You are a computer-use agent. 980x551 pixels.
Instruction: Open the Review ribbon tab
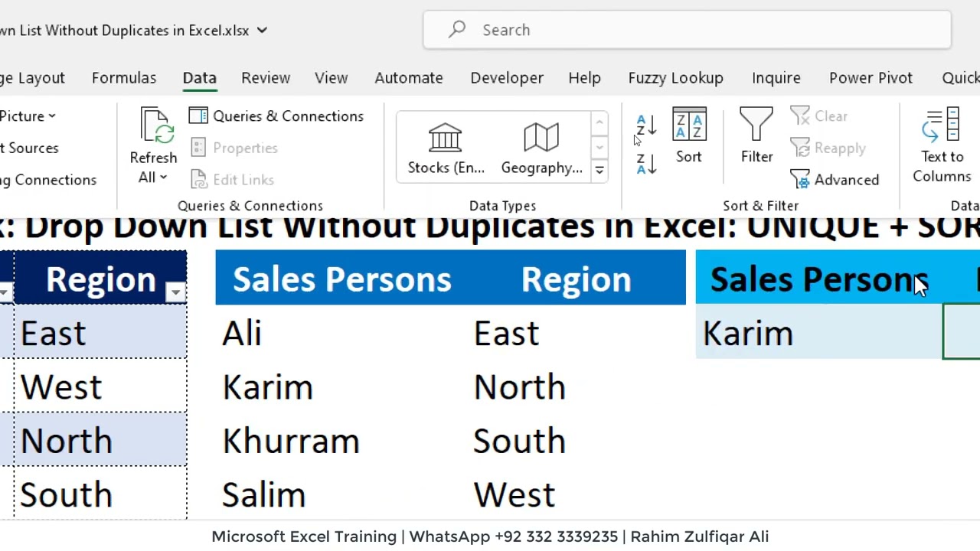266,78
